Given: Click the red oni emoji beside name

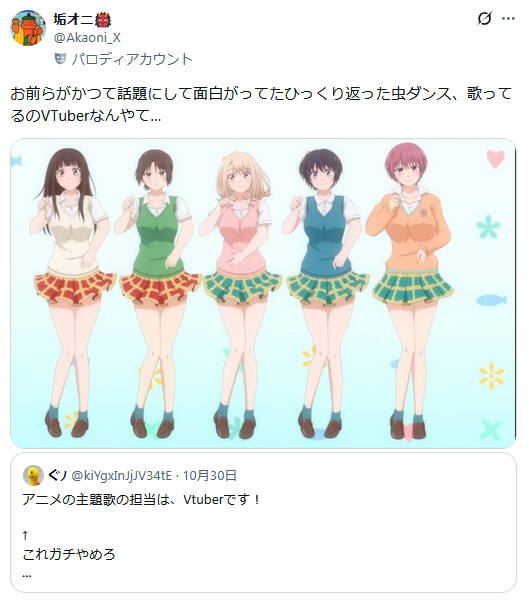Looking at the screenshot, I should tap(103, 19).
